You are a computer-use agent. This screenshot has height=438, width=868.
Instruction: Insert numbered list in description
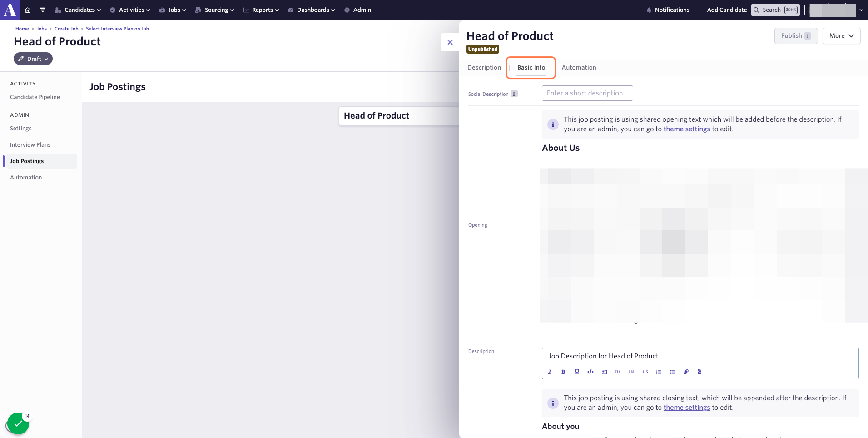(659, 372)
